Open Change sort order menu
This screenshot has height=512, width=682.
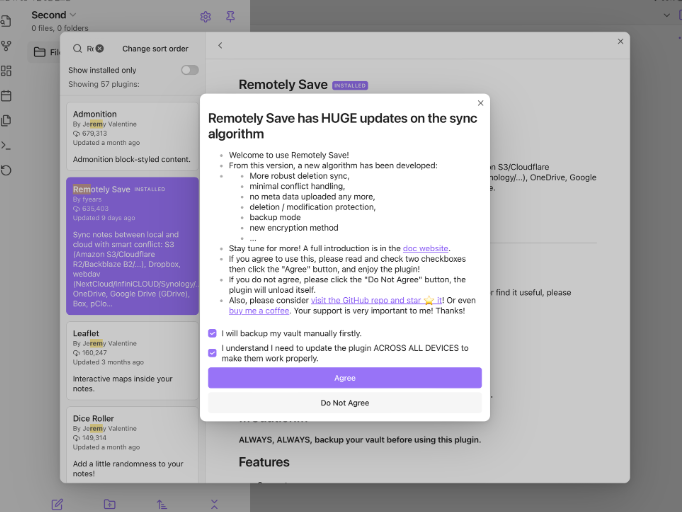pos(155,49)
